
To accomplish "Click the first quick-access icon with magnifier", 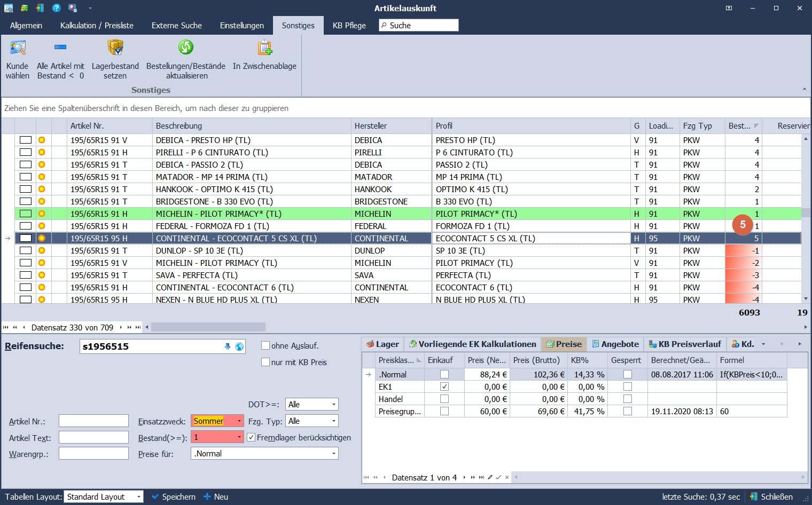I will pos(8,8).
